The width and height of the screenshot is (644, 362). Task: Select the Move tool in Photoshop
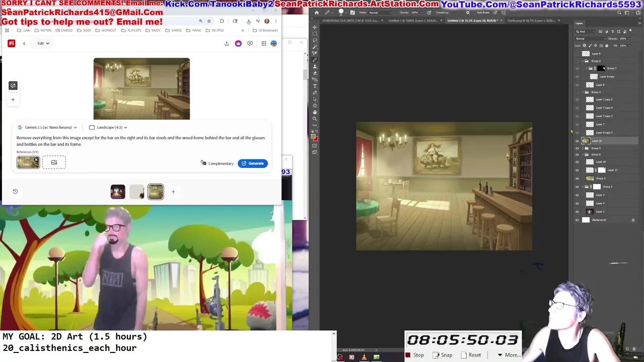click(315, 27)
